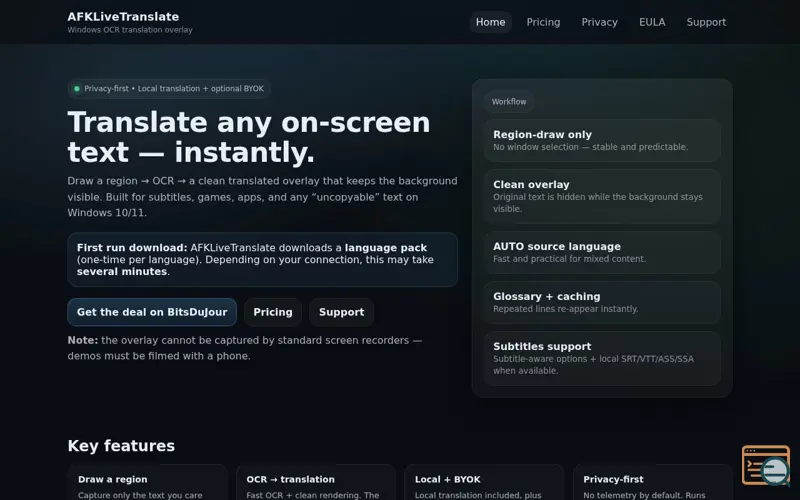Select the Glossary + caching card
The width and height of the screenshot is (800, 500).
click(x=602, y=302)
